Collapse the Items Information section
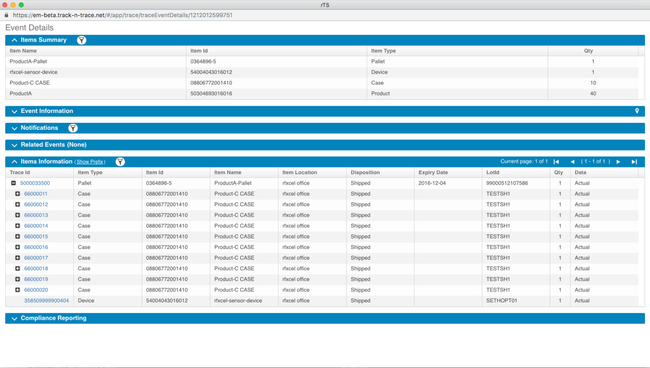650x368 pixels. tap(15, 162)
